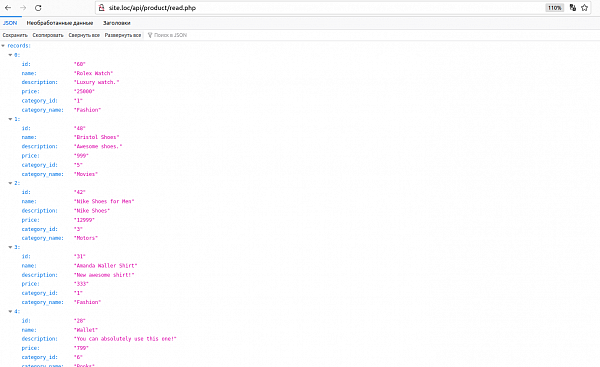Select the category_id value "5"

[78, 165]
